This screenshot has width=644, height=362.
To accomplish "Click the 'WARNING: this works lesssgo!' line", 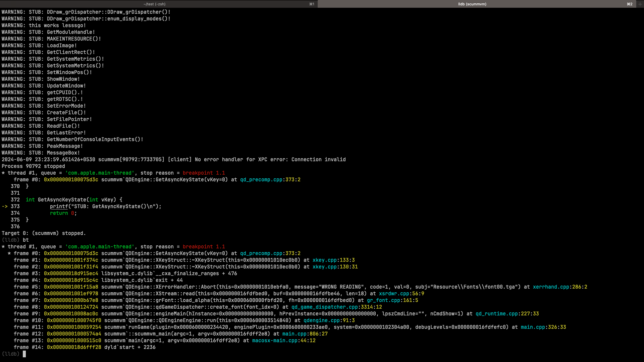I will pos(44,25).
